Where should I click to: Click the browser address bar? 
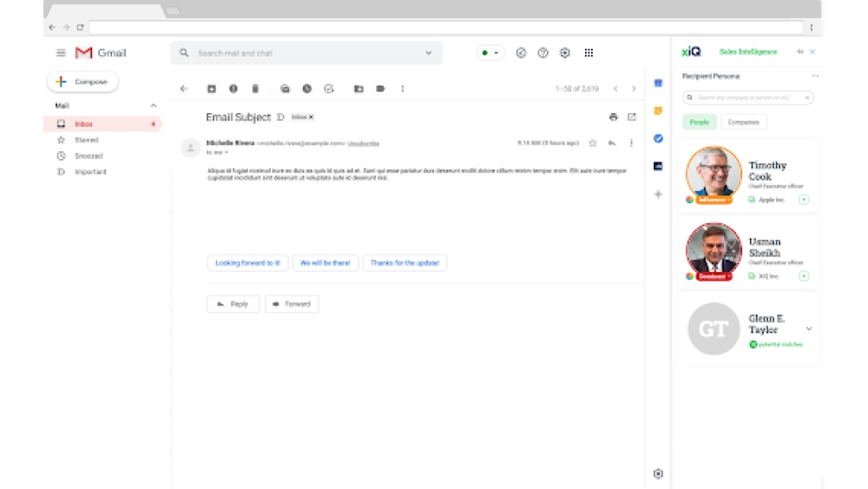pos(445,27)
